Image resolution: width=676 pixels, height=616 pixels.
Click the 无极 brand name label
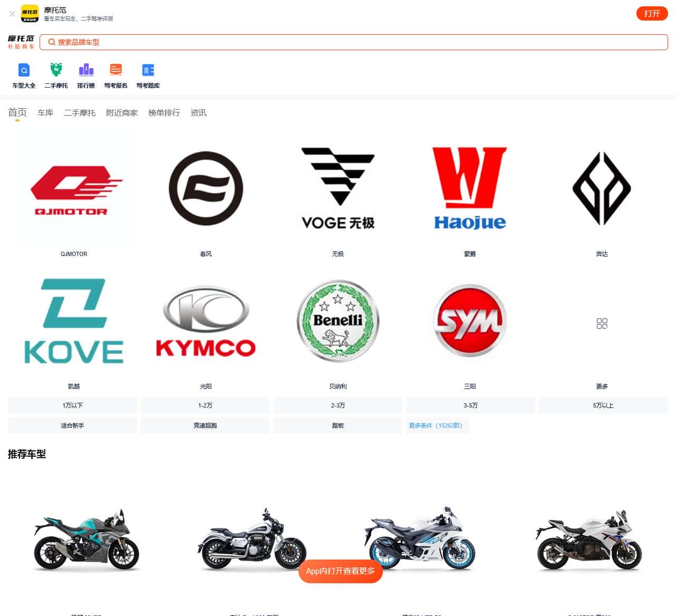pyautogui.click(x=338, y=254)
